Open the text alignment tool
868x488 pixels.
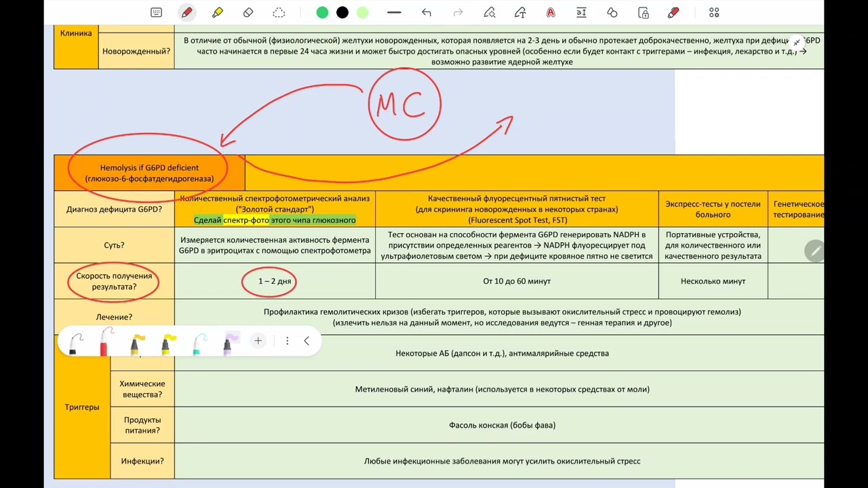[x=581, y=12]
